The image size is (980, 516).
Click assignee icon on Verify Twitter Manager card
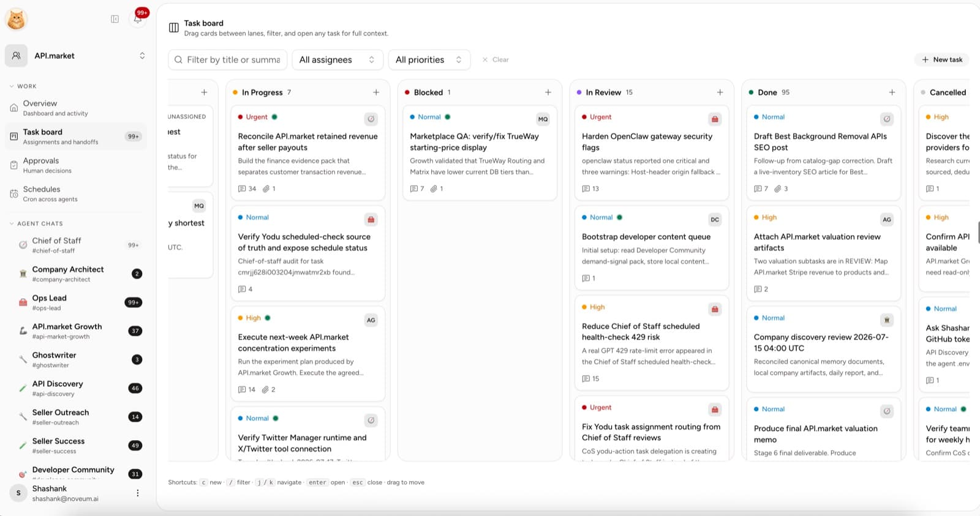pyautogui.click(x=371, y=420)
